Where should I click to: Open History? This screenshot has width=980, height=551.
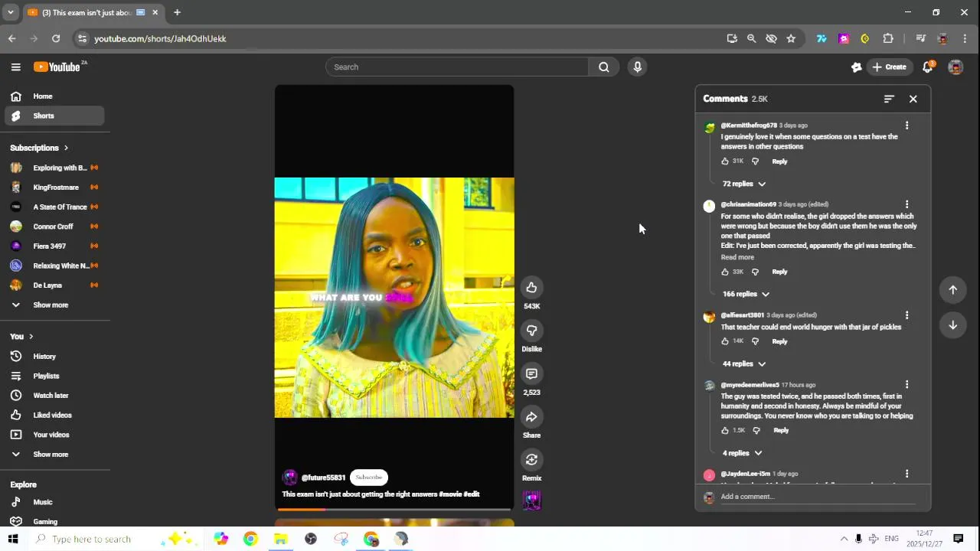pyautogui.click(x=54, y=357)
